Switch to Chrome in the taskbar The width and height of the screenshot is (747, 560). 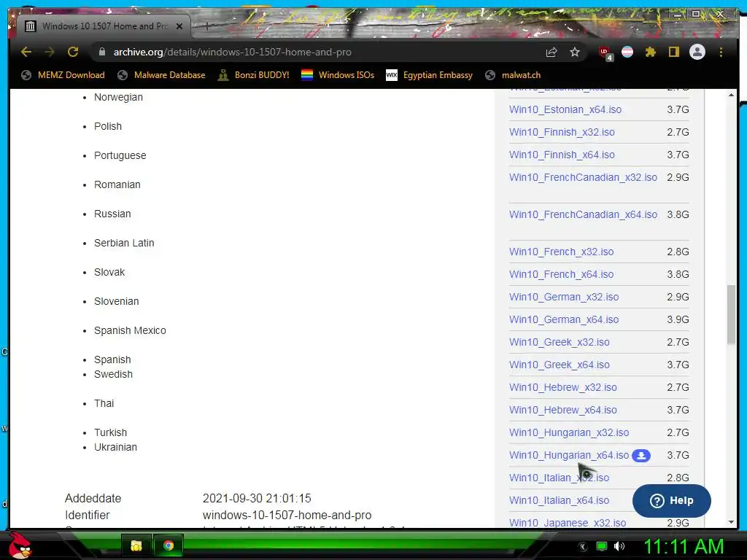[169, 545]
